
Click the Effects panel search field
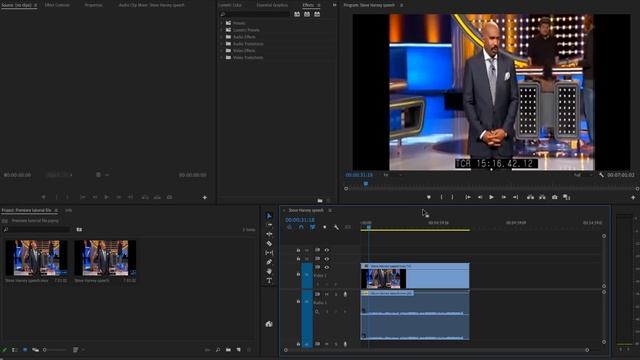[255, 14]
